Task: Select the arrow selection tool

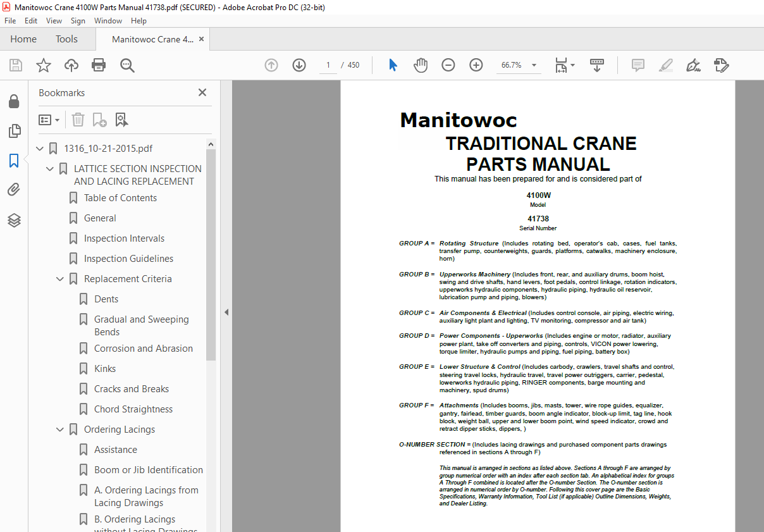Action: pyautogui.click(x=393, y=65)
